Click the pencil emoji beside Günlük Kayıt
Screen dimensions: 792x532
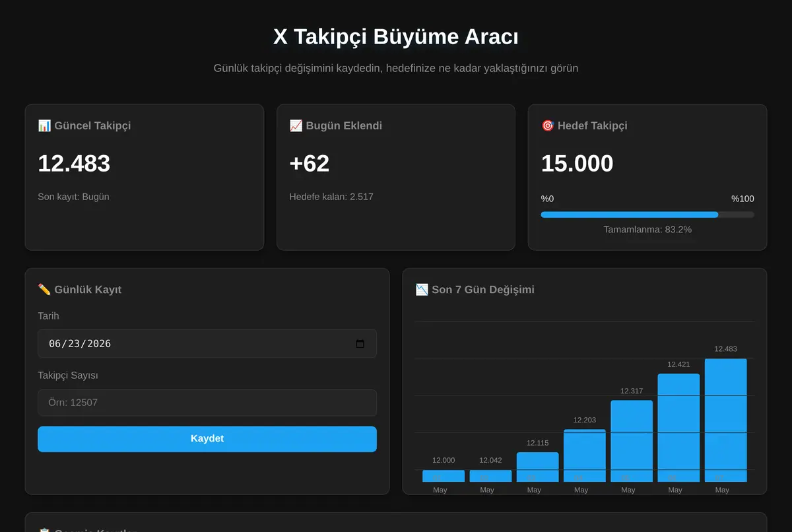[44, 289]
